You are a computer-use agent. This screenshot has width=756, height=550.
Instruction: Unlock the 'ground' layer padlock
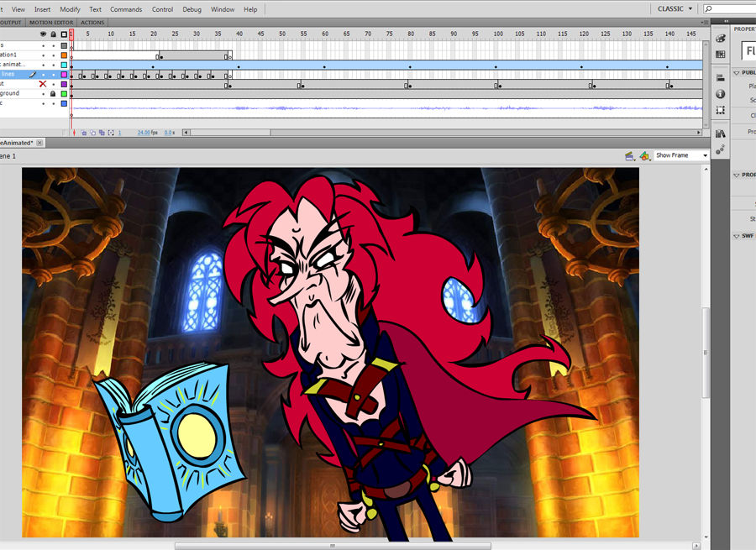(x=54, y=93)
